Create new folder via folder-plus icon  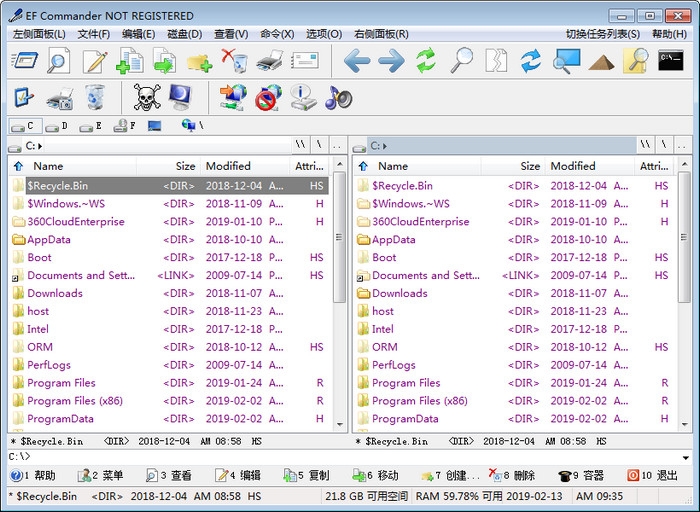point(199,62)
